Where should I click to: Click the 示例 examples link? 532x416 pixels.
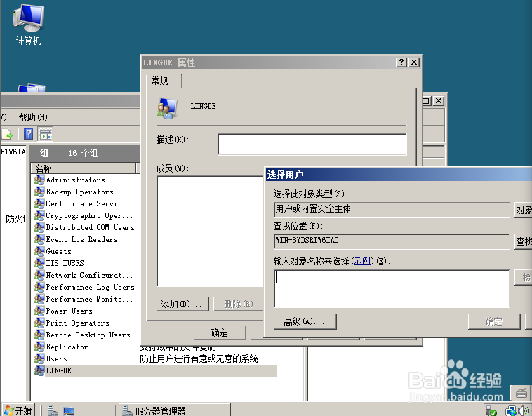[361, 261]
